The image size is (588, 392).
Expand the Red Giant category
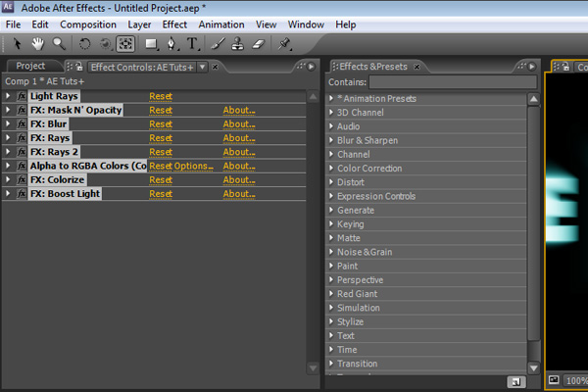(x=331, y=293)
